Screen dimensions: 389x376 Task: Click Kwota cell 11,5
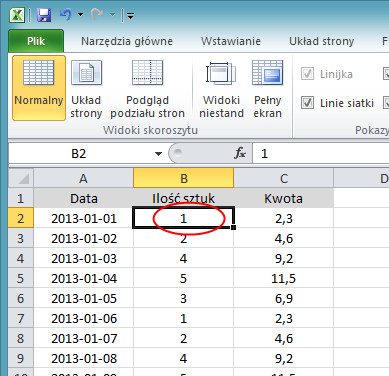[x=284, y=278]
